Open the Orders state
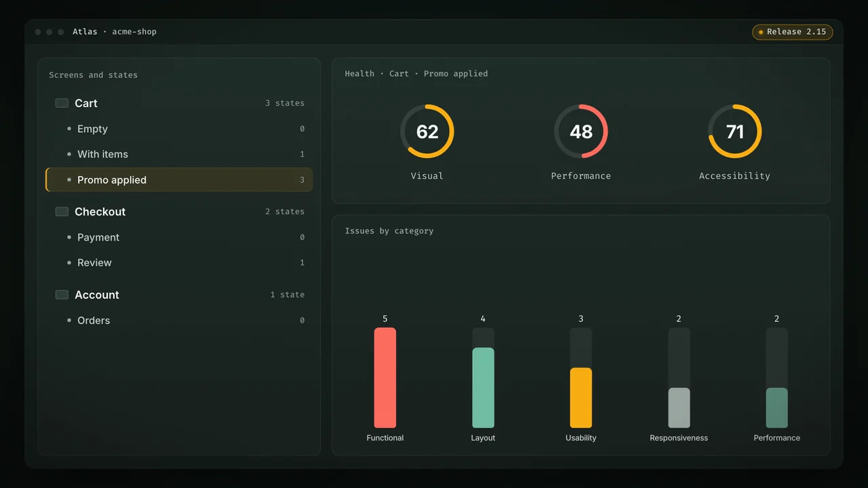This screenshot has width=868, height=488. click(x=179, y=320)
